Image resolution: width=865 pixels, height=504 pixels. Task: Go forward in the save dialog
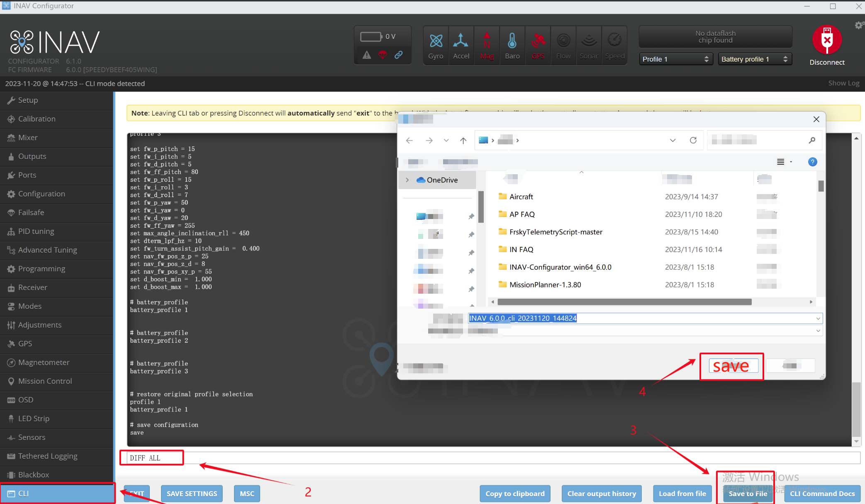(x=429, y=141)
